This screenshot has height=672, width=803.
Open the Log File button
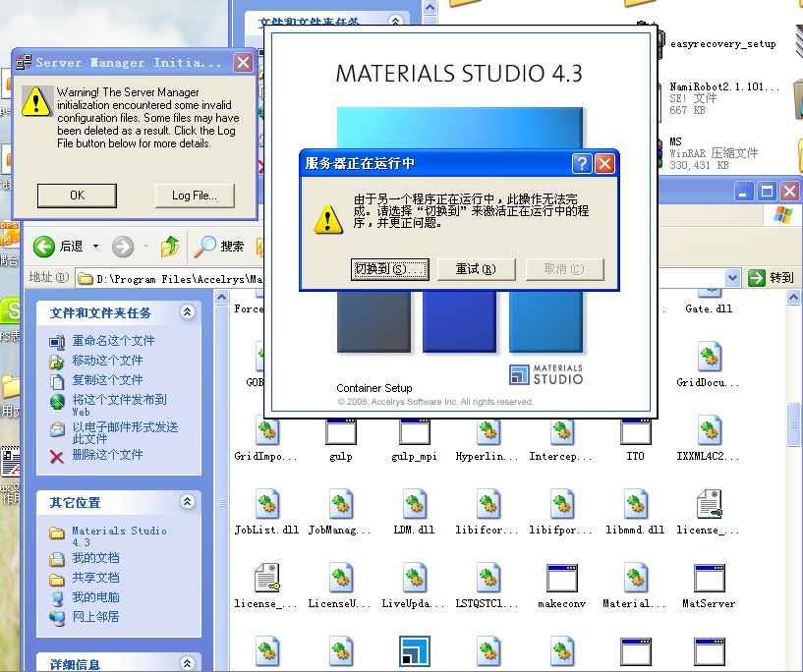(x=195, y=196)
